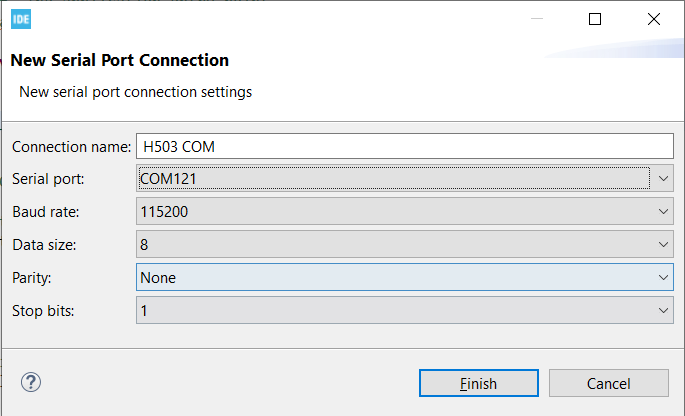Cancel the new serial port connection

608,383
